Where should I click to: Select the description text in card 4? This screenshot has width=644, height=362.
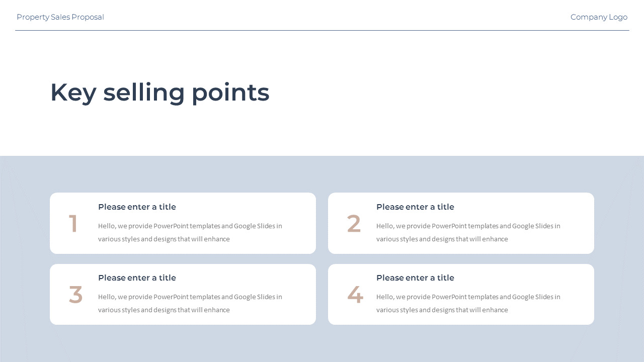click(468, 303)
